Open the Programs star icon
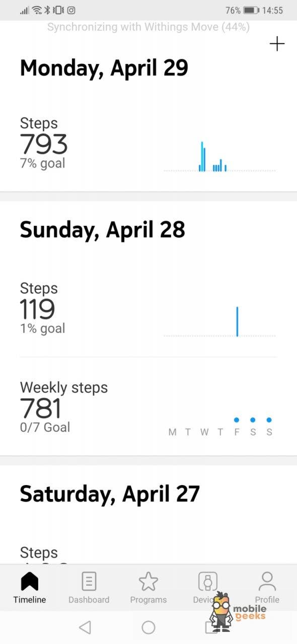Image resolution: width=297 pixels, height=644 pixels. point(148,582)
